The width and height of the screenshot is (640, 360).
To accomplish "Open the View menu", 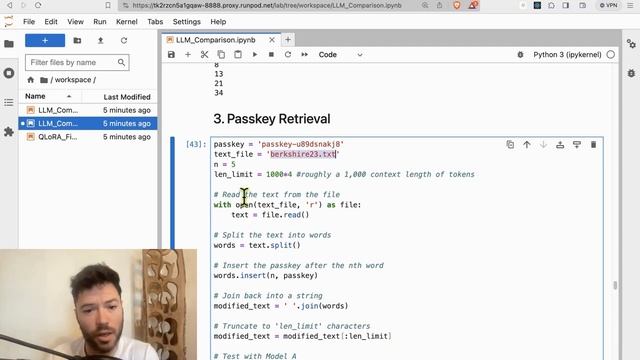I will click(x=76, y=22).
